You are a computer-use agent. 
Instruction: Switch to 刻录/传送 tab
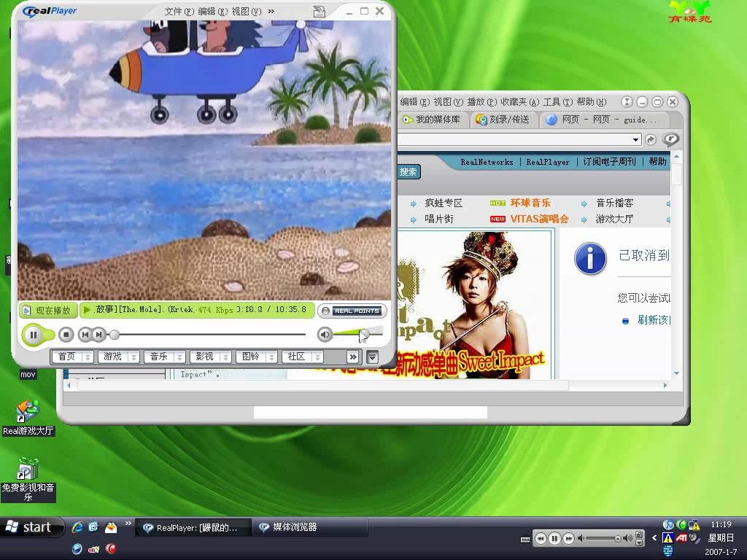pyautogui.click(x=503, y=120)
